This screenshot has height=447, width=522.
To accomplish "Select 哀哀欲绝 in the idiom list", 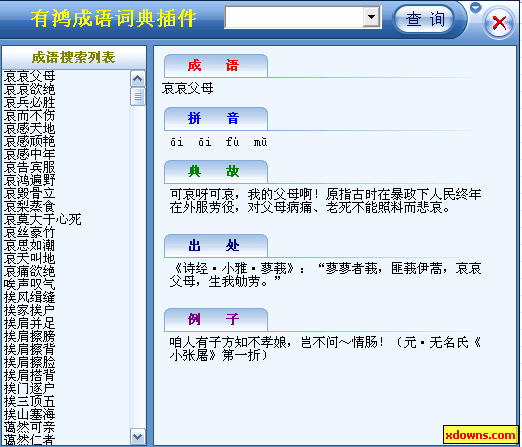I will click(30, 89).
